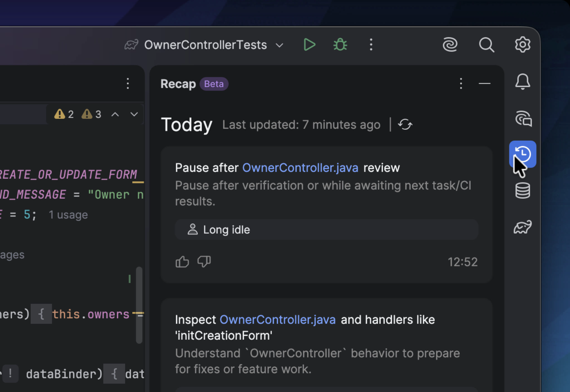Open more run actions next to the Debug icon
Image resolution: width=570 pixels, height=392 pixels.
pyautogui.click(x=371, y=45)
